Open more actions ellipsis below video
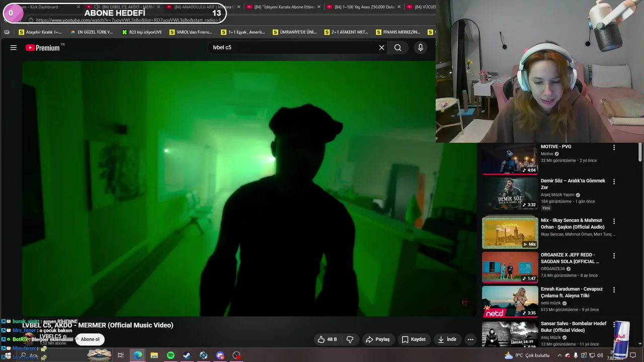The width and height of the screenshot is (644, 362). click(470, 339)
